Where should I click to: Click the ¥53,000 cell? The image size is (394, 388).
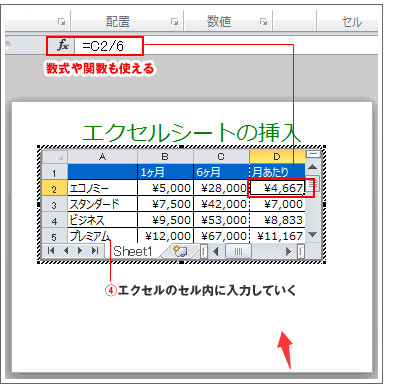221,220
